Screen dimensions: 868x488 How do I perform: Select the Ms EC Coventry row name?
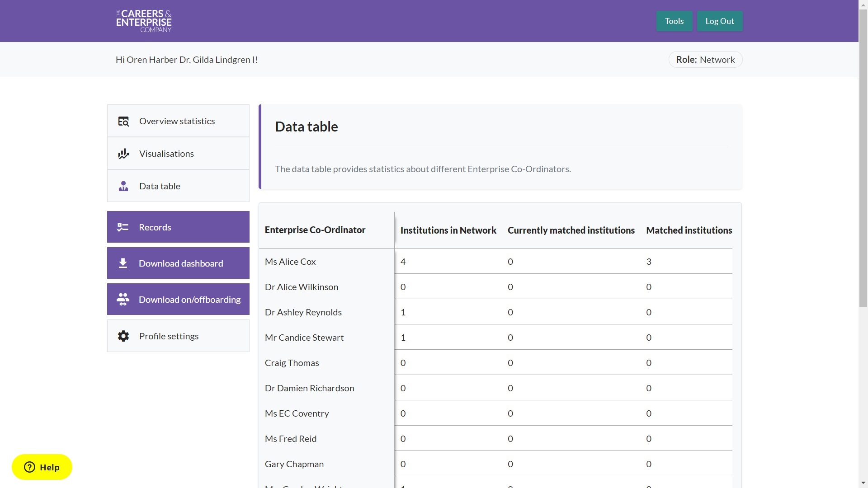[297, 413]
